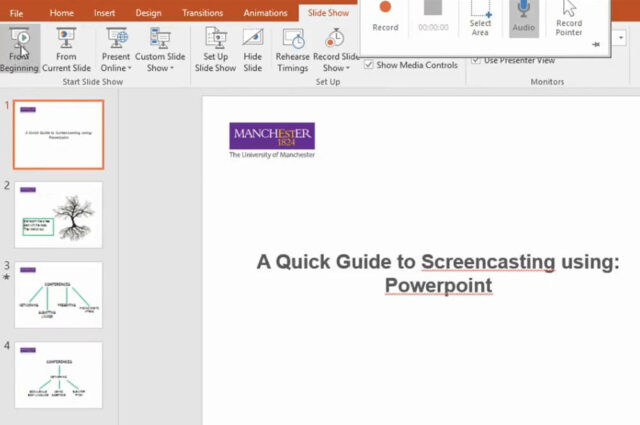640x425 pixels.
Task: Select slide 1 thumbnail
Action: point(59,135)
